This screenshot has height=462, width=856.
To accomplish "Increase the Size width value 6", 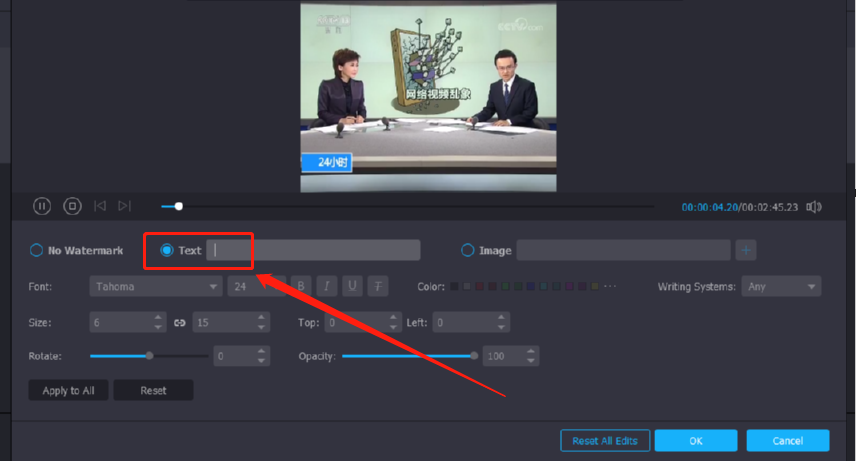I will pyautogui.click(x=158, y=317).
